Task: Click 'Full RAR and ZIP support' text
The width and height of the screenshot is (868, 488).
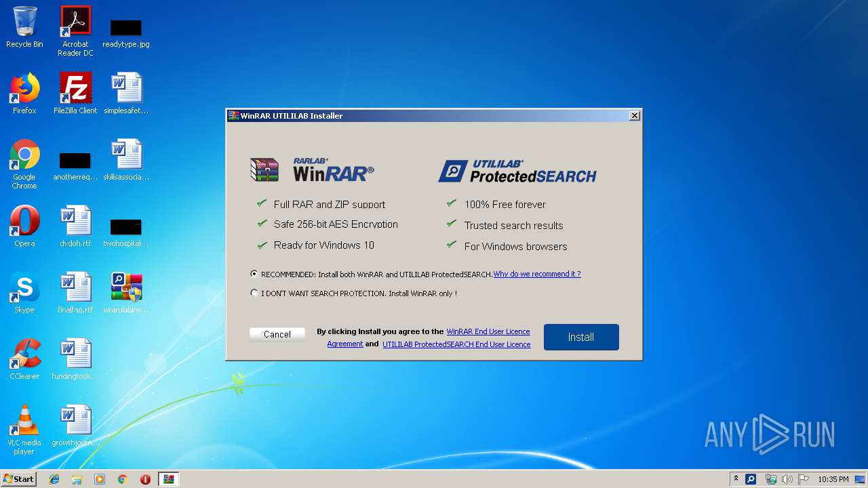Action: coord(330,204)
